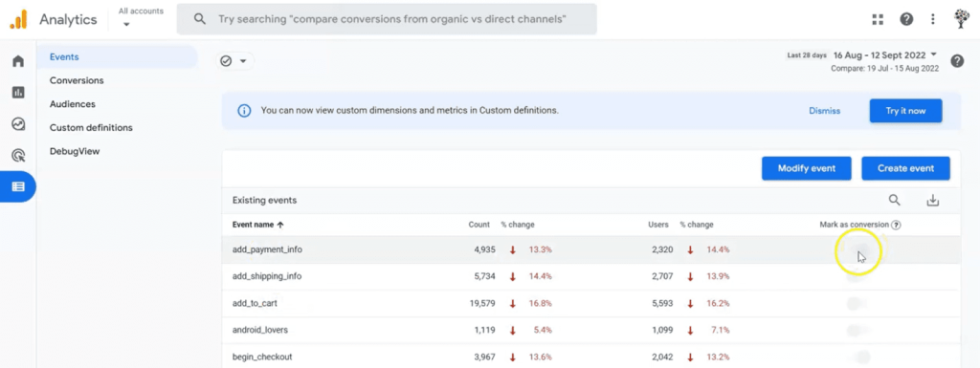The height and width of the screenshot is (368, 980).
Task: Open the vertical three-dot more menu
Action: pyautogui.click(x=932, y=19)
